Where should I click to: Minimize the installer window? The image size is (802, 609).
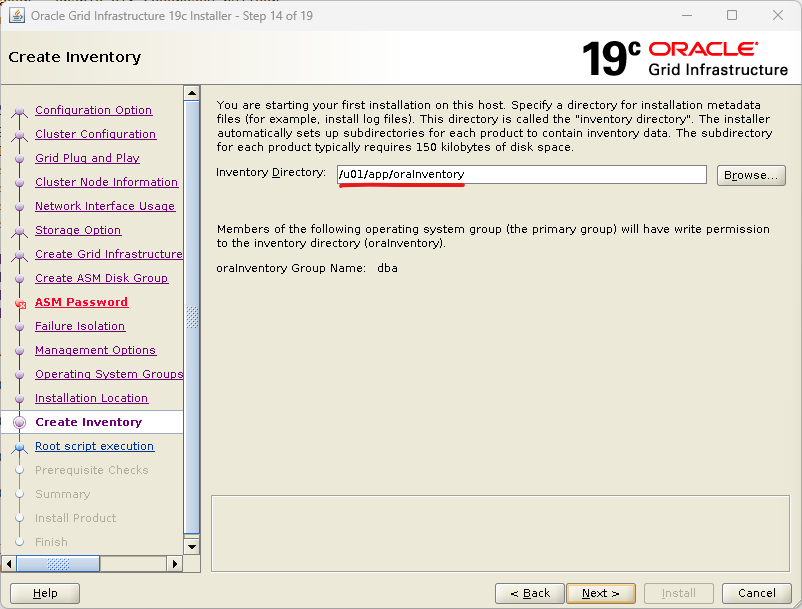[687, 15]
